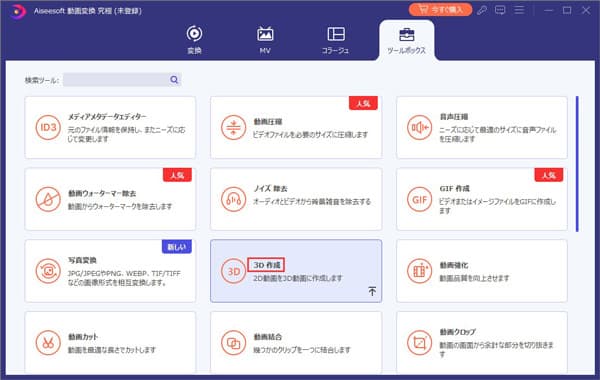Click the video enhancer description text

click(x=474, y=278)
